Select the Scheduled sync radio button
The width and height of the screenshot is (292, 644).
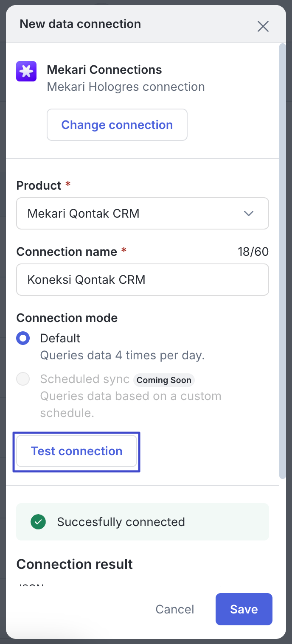tap(23, 379)
